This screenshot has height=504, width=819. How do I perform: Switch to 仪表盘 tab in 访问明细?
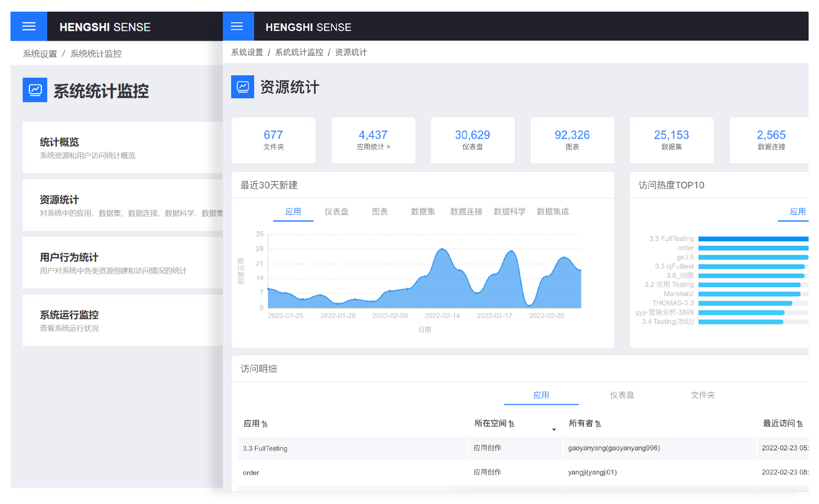click(622, 395)
